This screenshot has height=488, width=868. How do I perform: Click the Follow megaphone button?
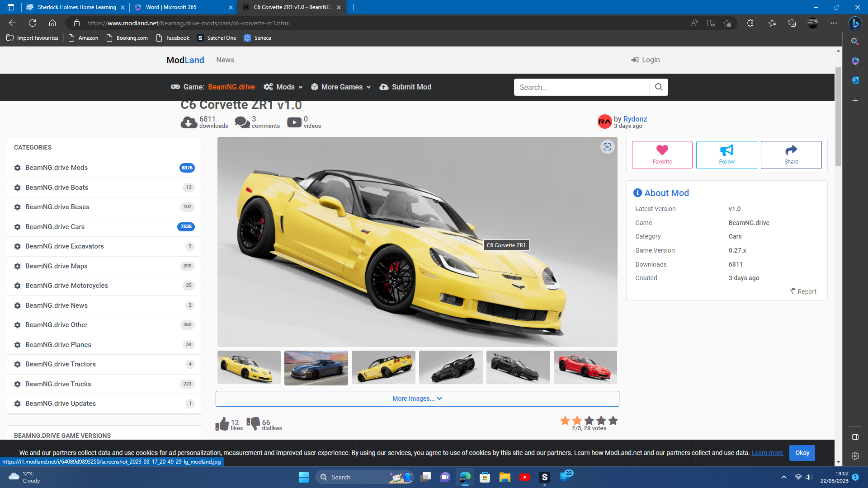pyautogui.click(x=726, y=155)
